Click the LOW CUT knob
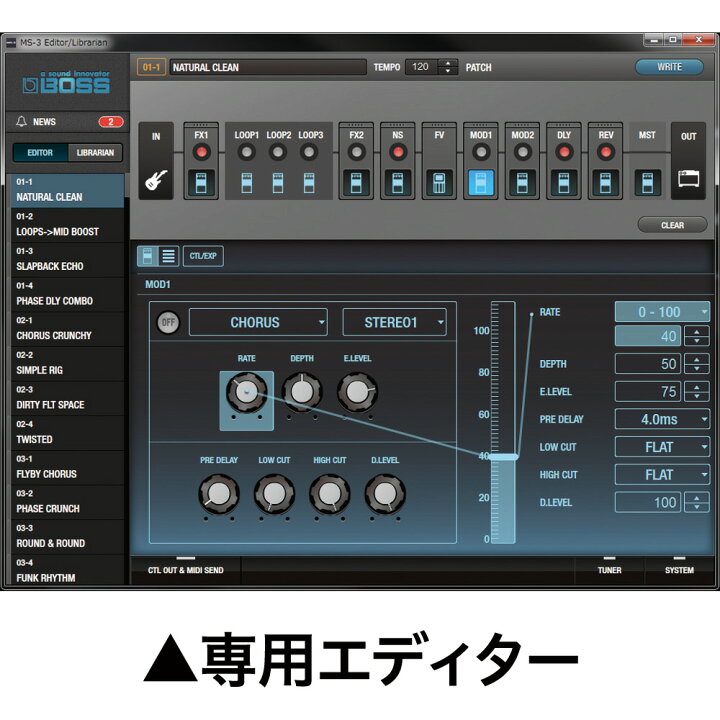 pyautogui.click(x=274, y=494)
